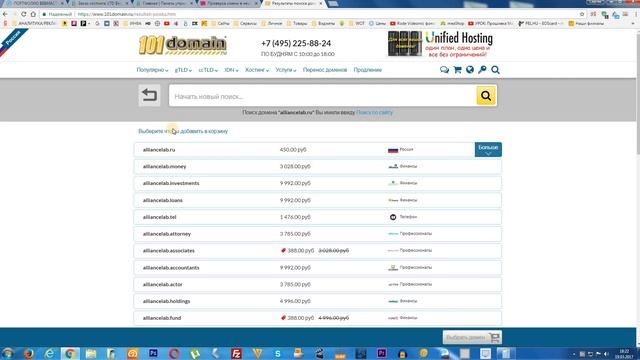Switch to the third browser tab

(164, 4)
